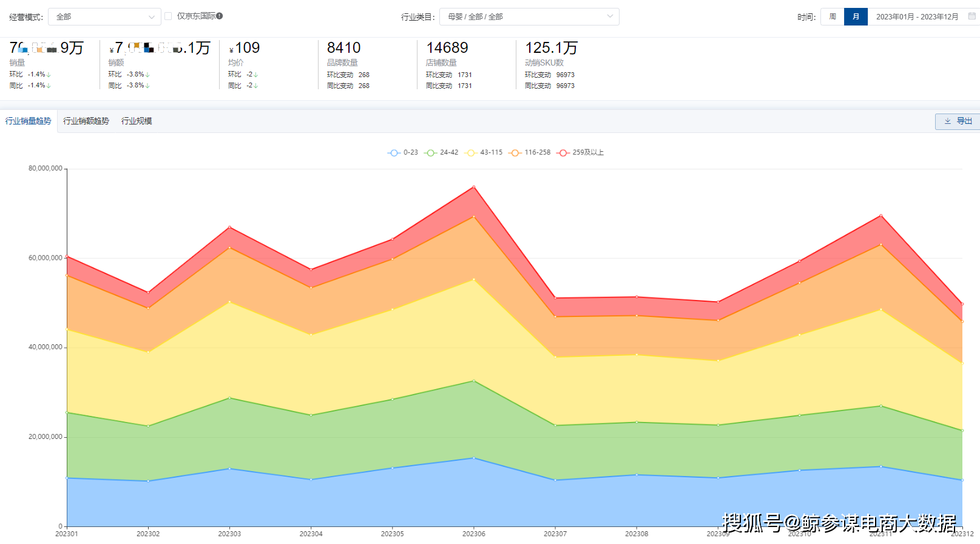
Task: Click the 202306 axis label
Action: coord(474,534)
